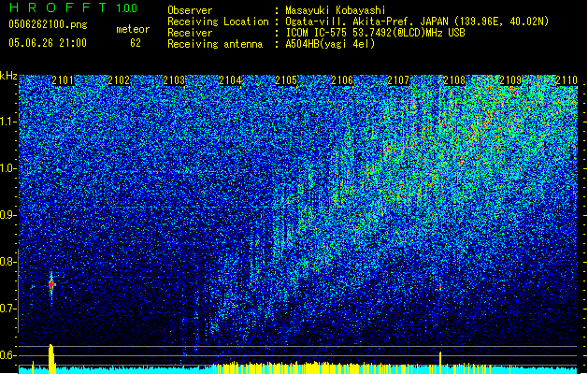The image size is (588, 374).
Task: Click the small red echo near 2108
Action: pyautogui.click(x=440, y=288)
